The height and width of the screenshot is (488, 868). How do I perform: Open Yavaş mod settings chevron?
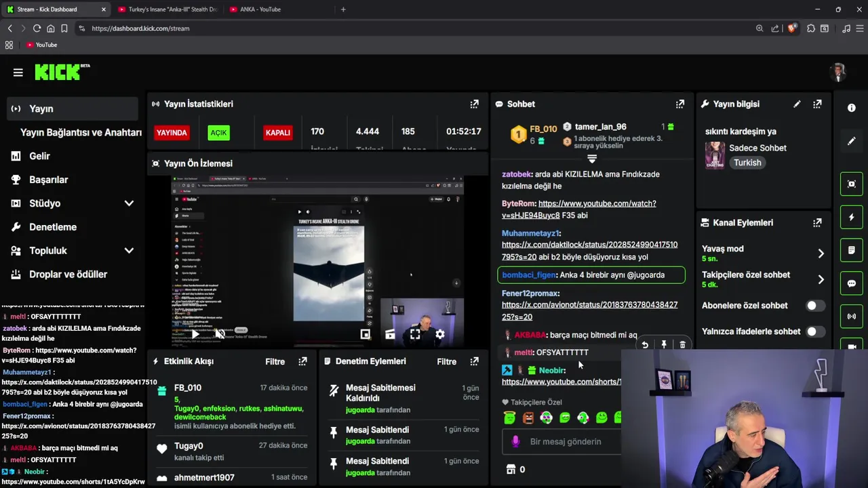pyautogui.click(x=821, y=253)
